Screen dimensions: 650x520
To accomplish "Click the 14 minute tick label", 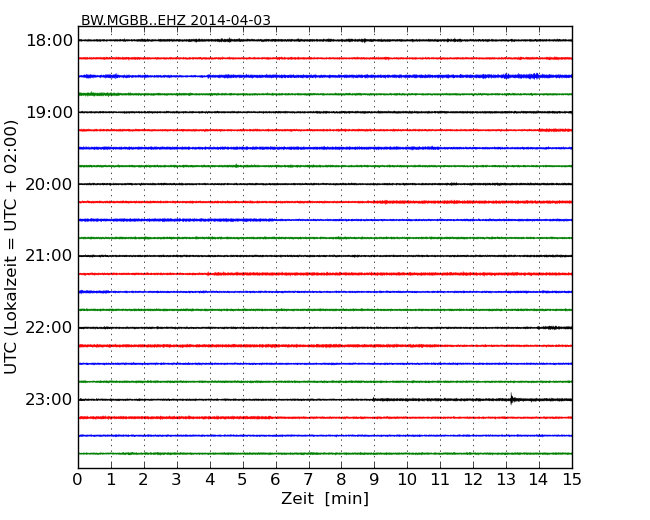I will point(539,479).
